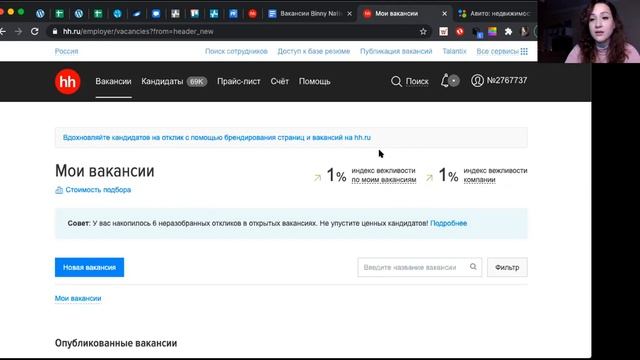
Task: Click the Стоимость подбора calculator icon
Action: 59,190
